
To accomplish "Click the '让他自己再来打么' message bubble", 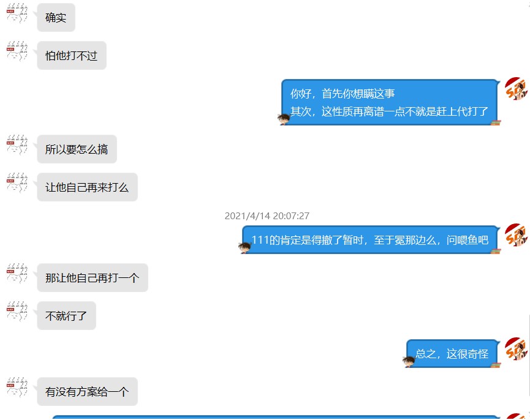I will coord(87,187).
